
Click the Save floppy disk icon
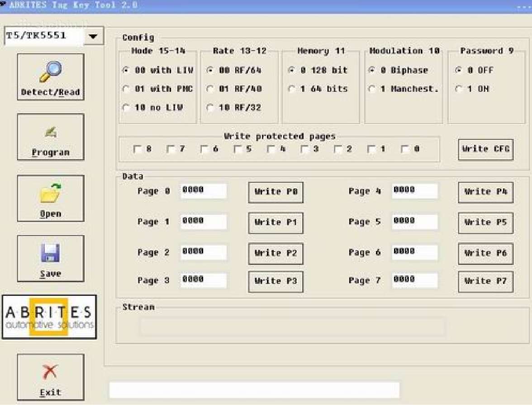50,253
